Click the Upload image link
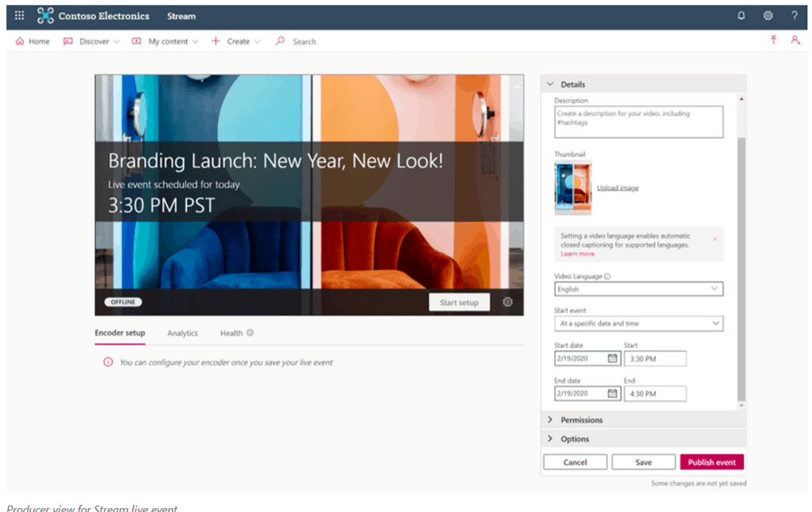 coord(617,188)
